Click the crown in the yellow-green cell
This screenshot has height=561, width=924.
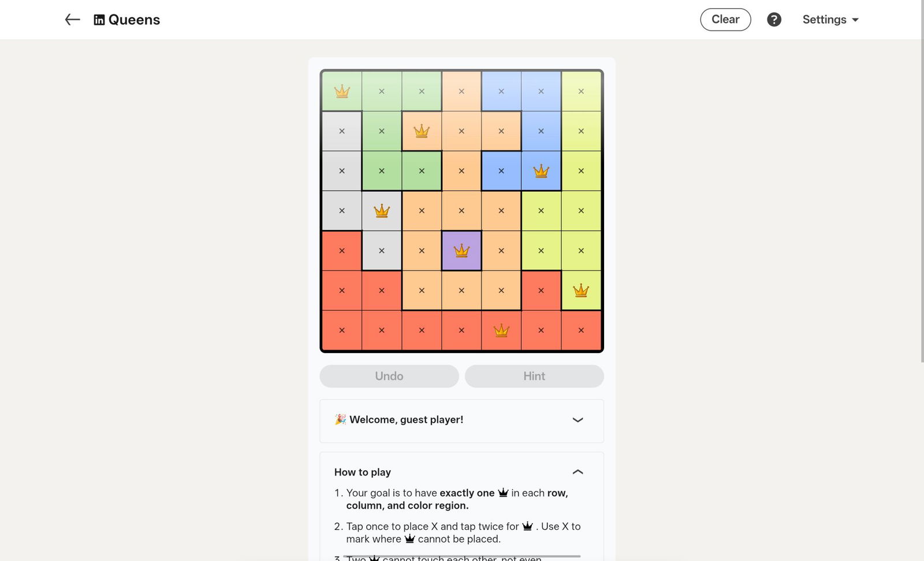pyautogui.click(x=581, y=291)
